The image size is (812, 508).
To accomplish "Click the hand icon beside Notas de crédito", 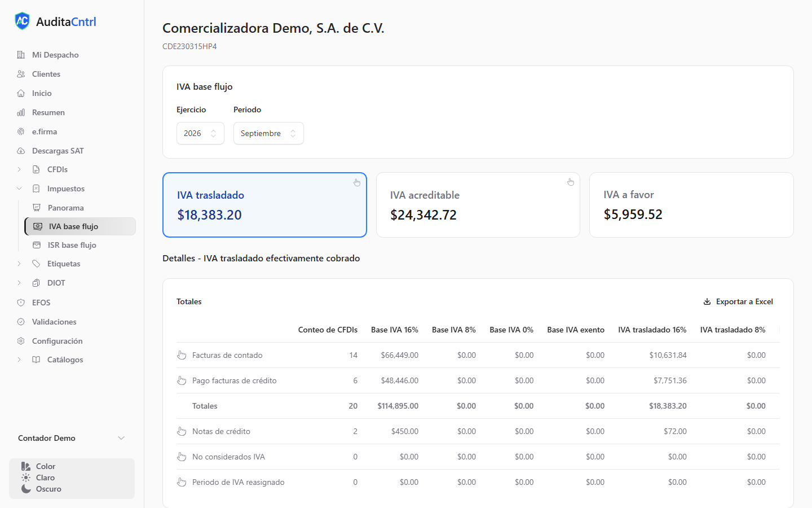I will click(182, 431).
